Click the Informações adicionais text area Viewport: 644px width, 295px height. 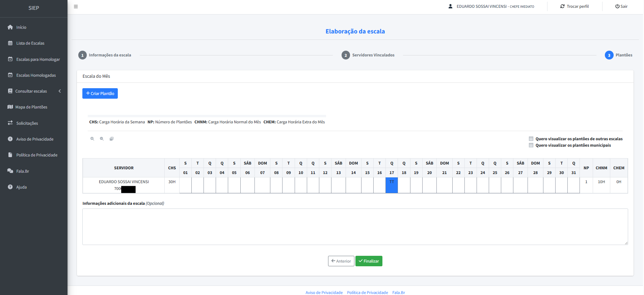coord(355,227)
